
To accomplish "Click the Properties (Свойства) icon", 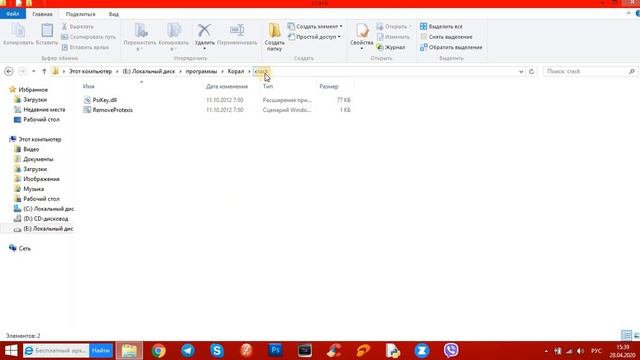I will [x=362, y=31].
